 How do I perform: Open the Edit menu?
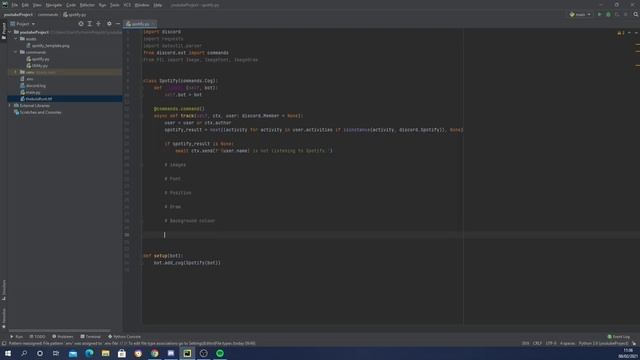tap(25, 5)
